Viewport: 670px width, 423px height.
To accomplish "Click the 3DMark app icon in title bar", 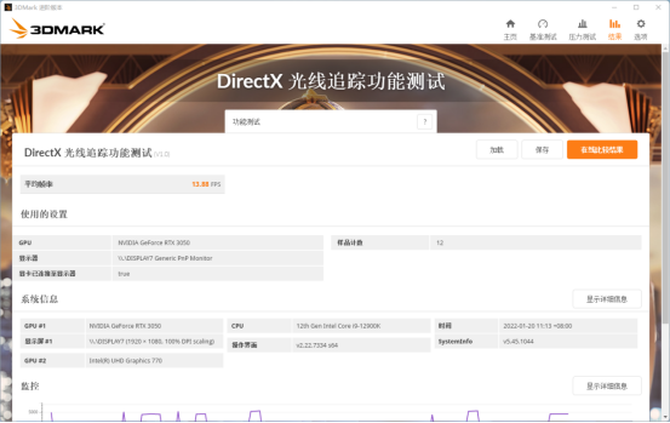I will pyautogui.click(x=8, y=5).
